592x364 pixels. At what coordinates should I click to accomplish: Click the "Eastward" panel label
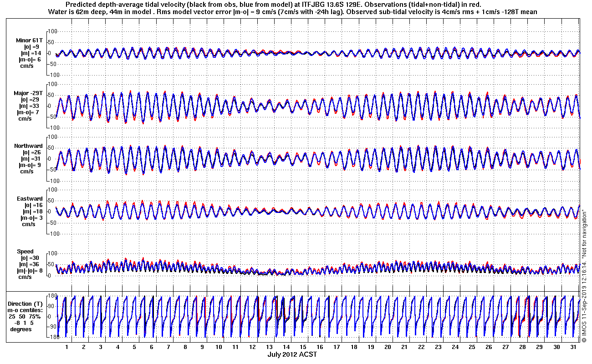30,199
